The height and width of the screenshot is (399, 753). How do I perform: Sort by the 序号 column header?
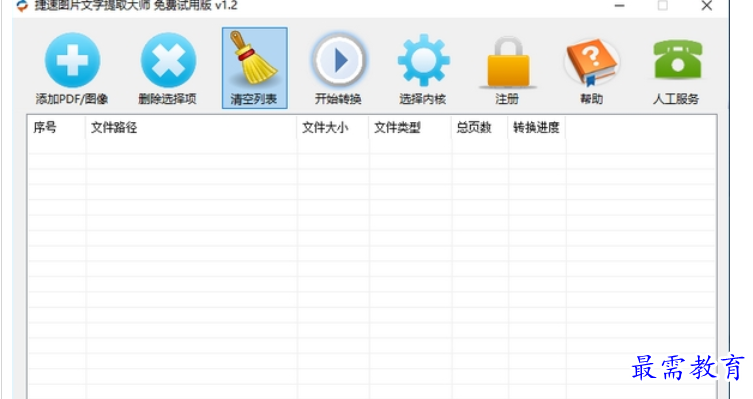point(56,127)
